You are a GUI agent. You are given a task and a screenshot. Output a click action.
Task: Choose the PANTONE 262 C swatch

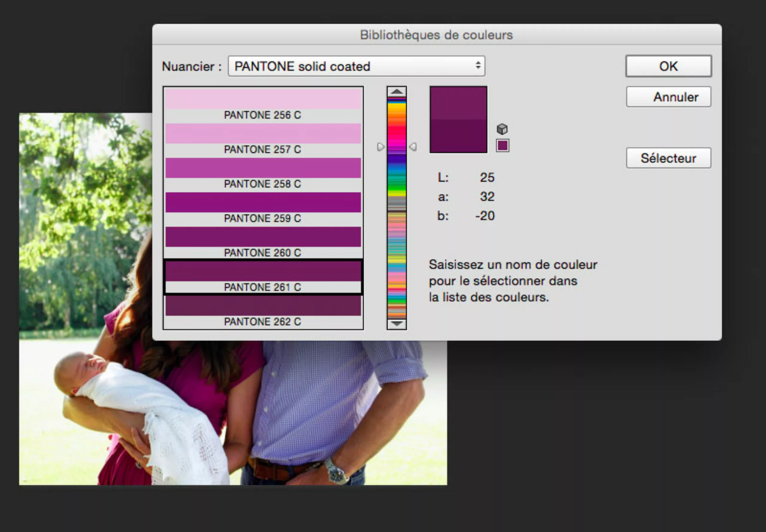(263, 306)
